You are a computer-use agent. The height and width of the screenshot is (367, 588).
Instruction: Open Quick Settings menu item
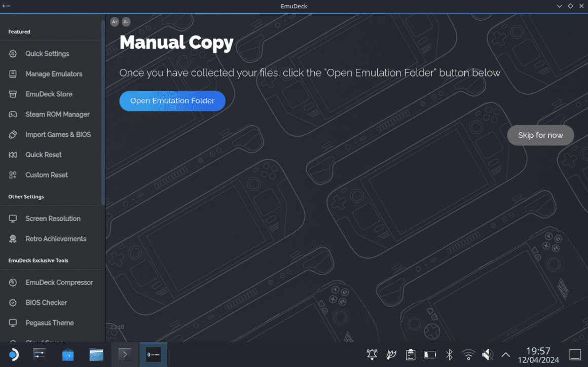47,54
